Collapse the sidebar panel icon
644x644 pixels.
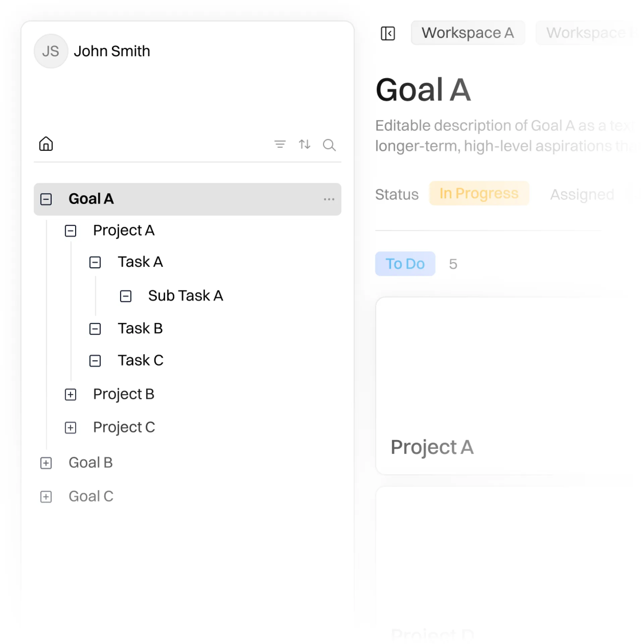click(387, 33)
